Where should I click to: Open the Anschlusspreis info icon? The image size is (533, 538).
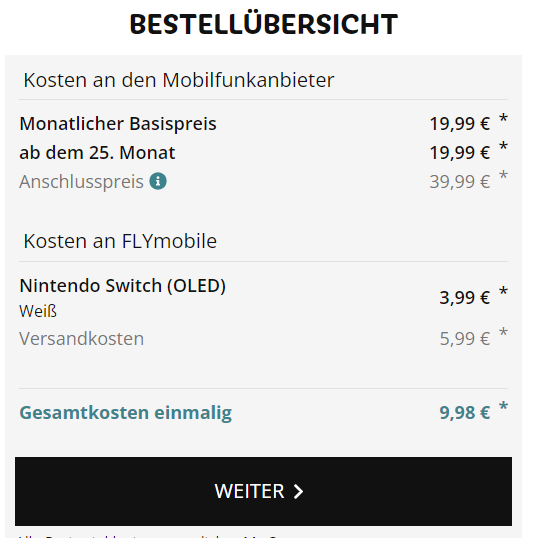click(x=158, y=181)
